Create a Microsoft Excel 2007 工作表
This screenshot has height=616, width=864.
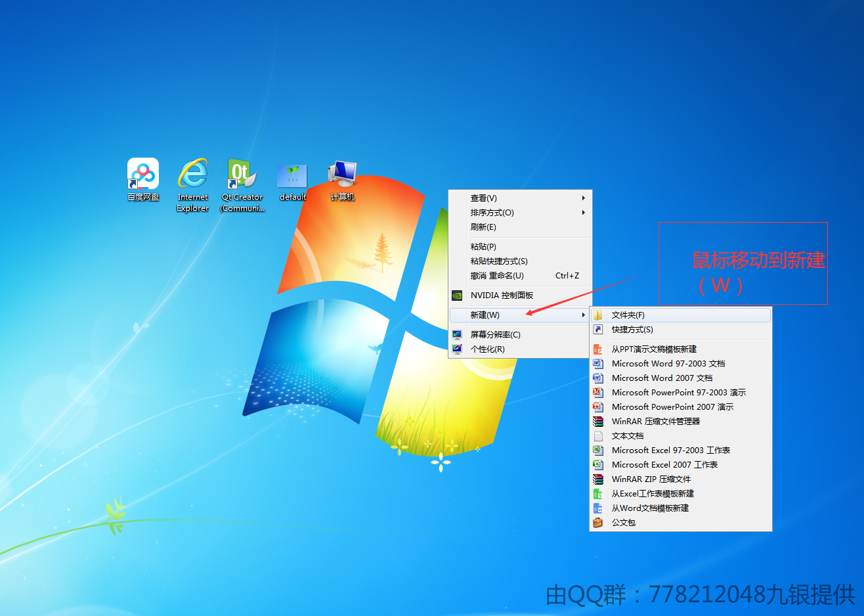681,465
